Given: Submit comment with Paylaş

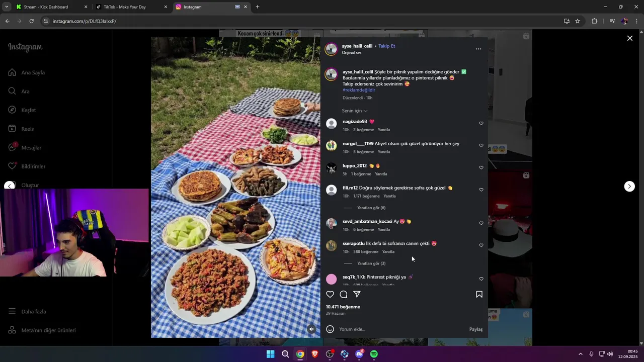Looking at the screenshot, I should [x=476, y=329].
